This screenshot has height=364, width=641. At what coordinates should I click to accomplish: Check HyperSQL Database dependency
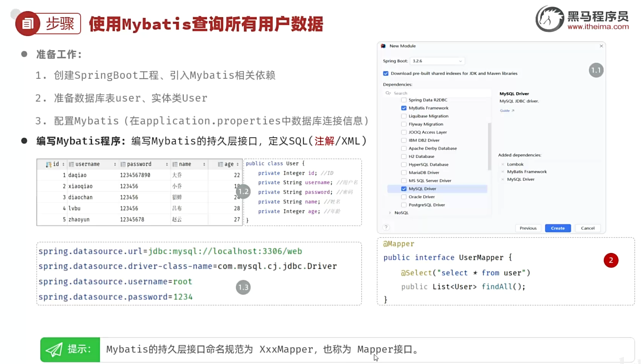click(404, 165)
